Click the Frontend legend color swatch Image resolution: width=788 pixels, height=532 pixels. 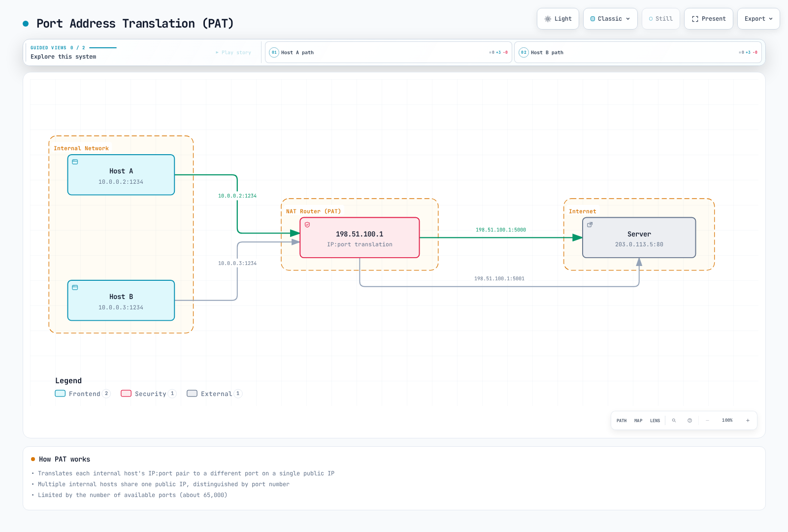[60, 394]
